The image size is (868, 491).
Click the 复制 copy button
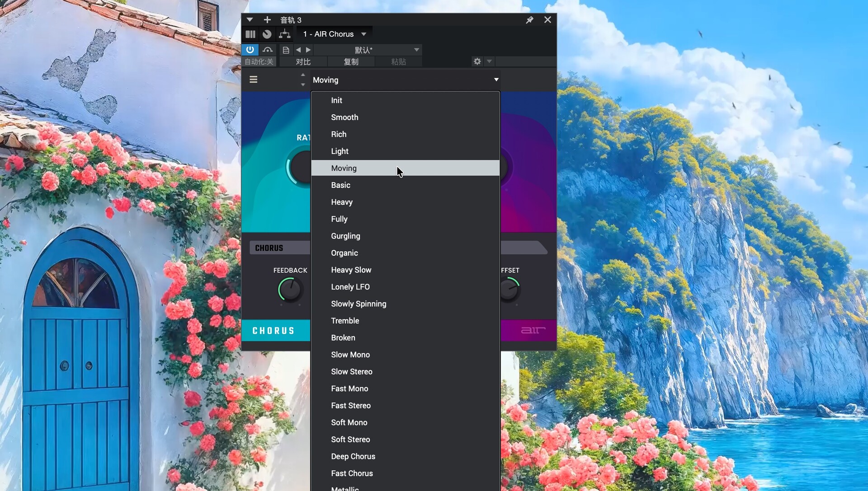351,62
